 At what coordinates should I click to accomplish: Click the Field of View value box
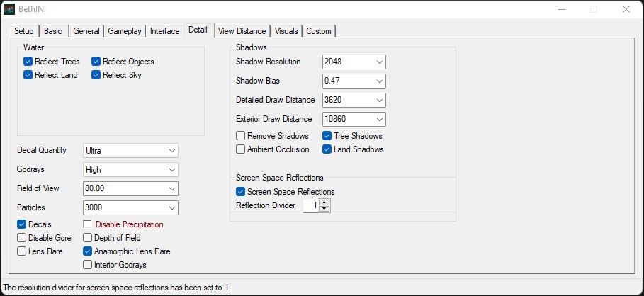pos(125,189)
